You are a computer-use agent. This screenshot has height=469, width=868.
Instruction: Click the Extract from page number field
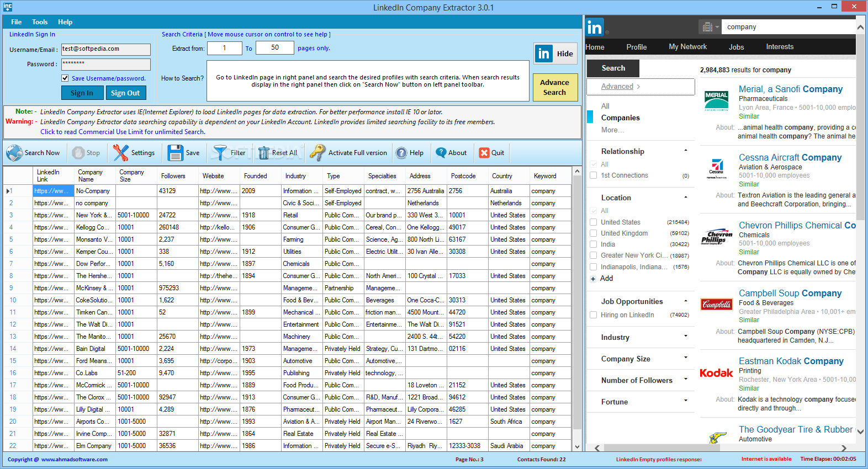224,49
